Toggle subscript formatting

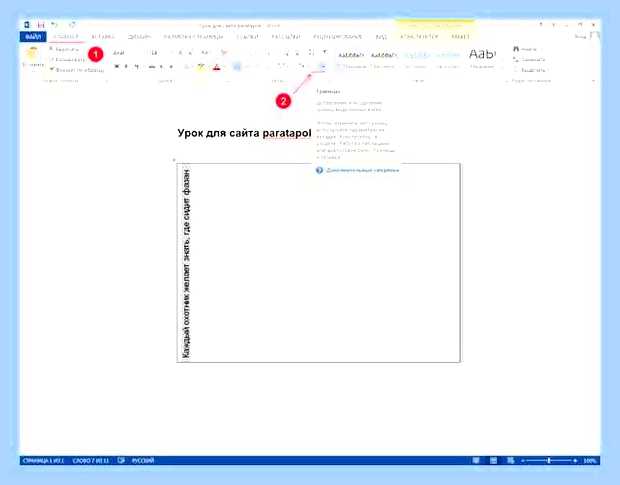click(x=162, y=67)
